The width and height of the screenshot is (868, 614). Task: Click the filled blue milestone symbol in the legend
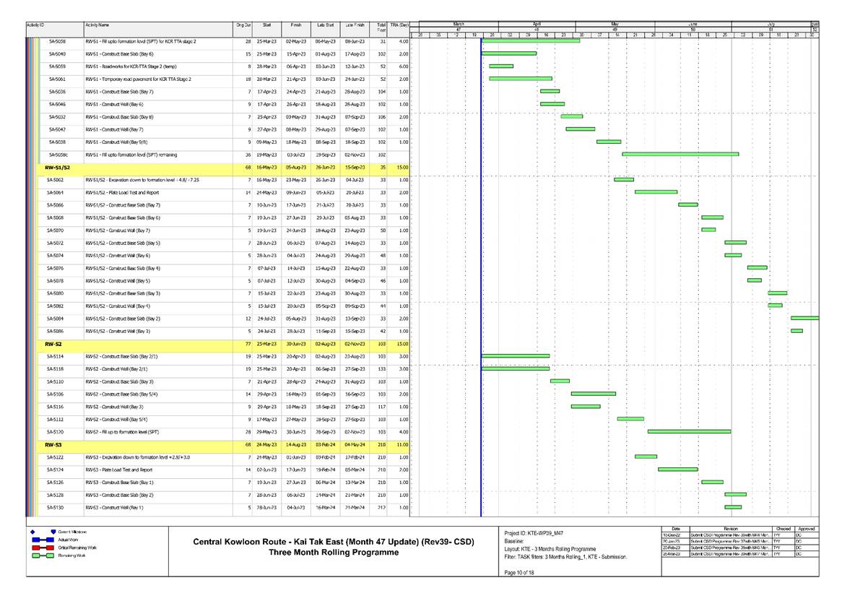pos(53,532)
